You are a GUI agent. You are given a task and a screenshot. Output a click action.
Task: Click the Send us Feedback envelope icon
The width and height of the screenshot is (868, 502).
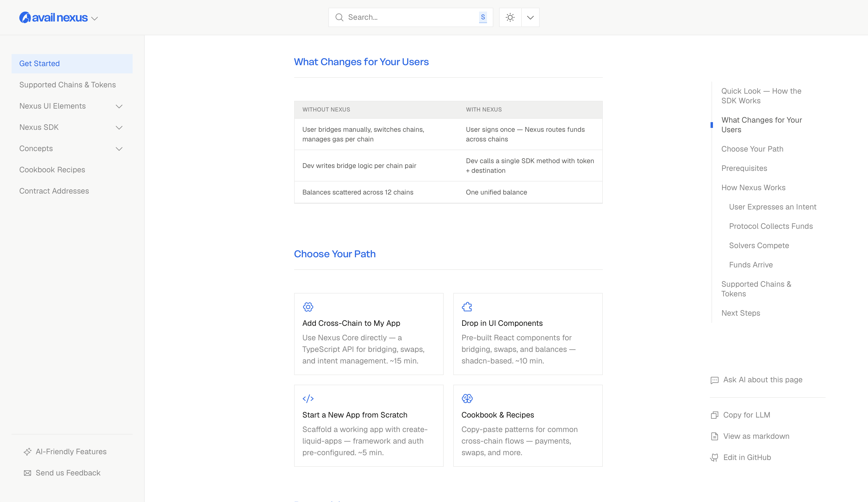click(27, 473)
